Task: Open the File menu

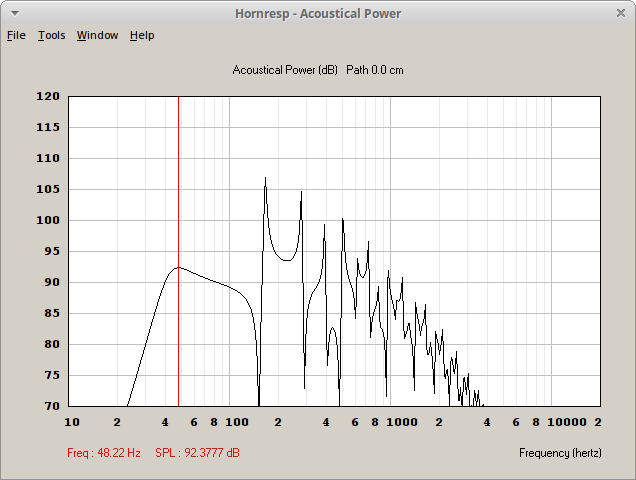Action: 16,36
